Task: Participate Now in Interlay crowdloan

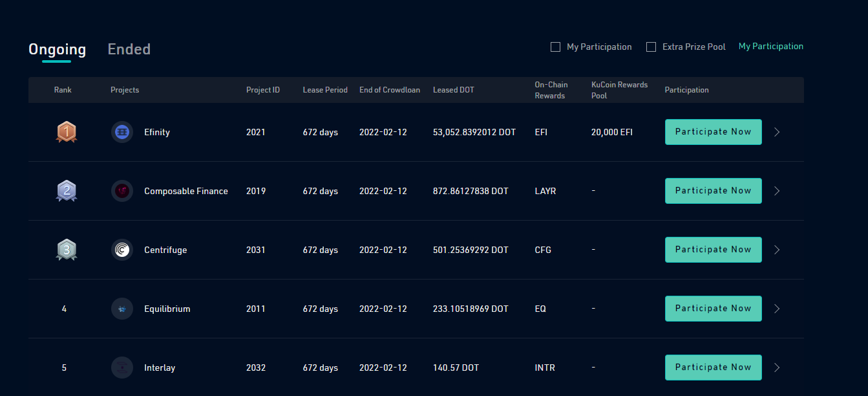Action: pyautogui.click(x=714, y=368)
